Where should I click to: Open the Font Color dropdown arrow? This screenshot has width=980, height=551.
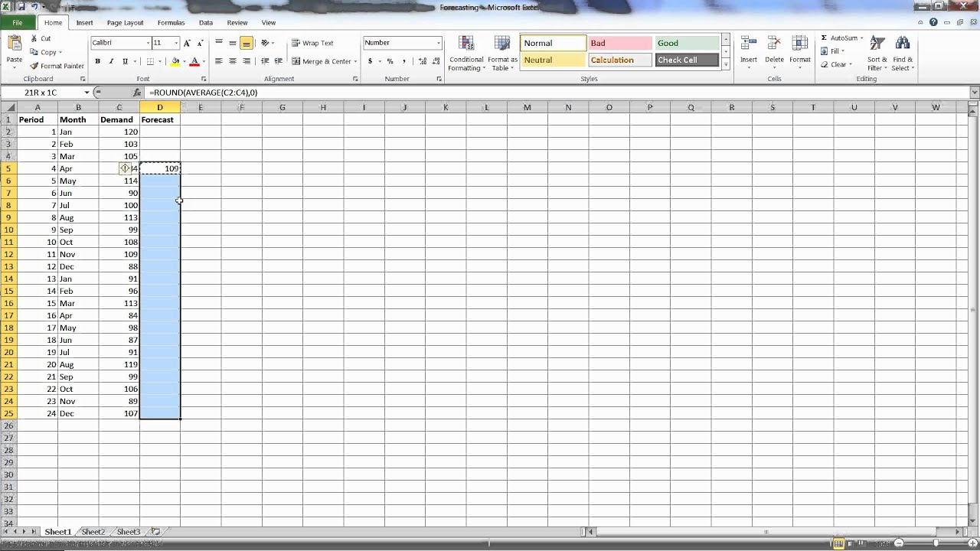coord(203,61)
